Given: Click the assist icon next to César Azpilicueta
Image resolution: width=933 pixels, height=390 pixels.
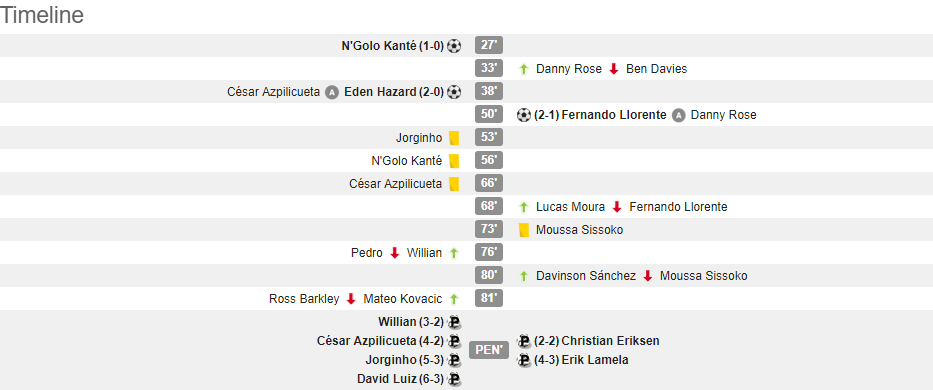Looking at the screenshot, I should [x=332, y=92].
